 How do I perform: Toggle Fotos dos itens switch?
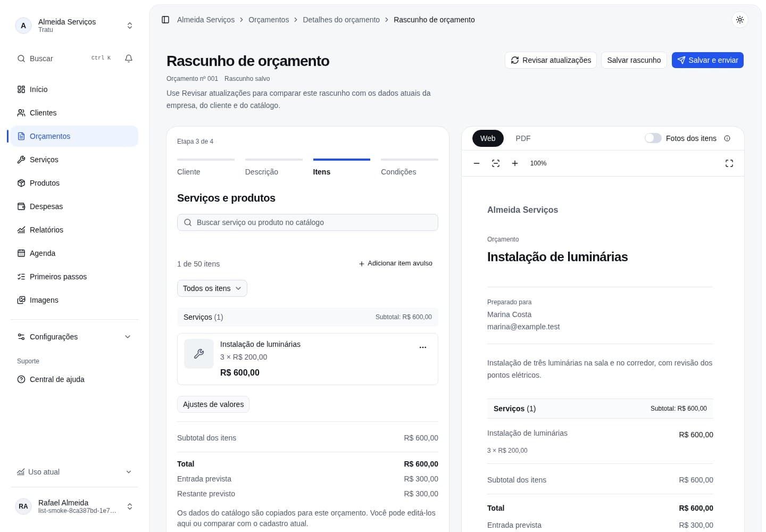[x=653, y=138]
